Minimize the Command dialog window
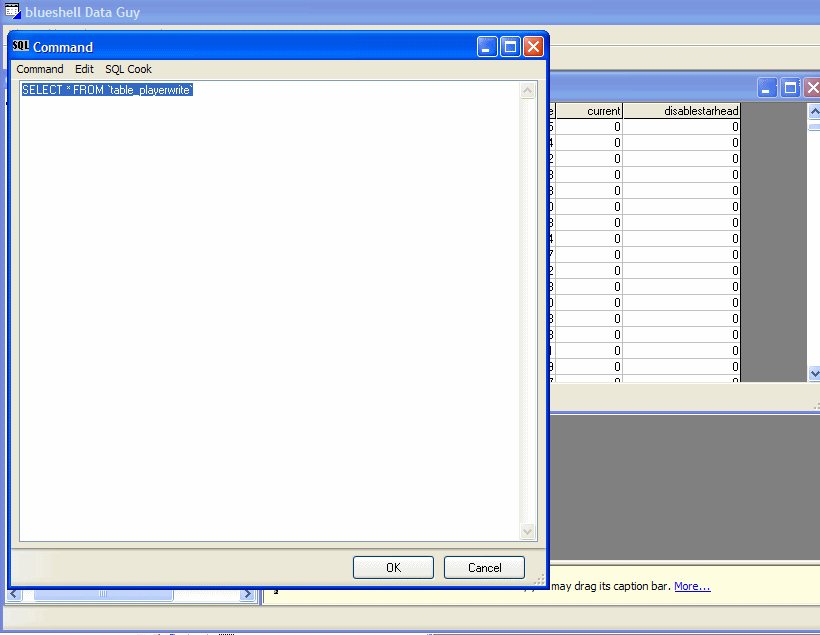 [487, 47]
